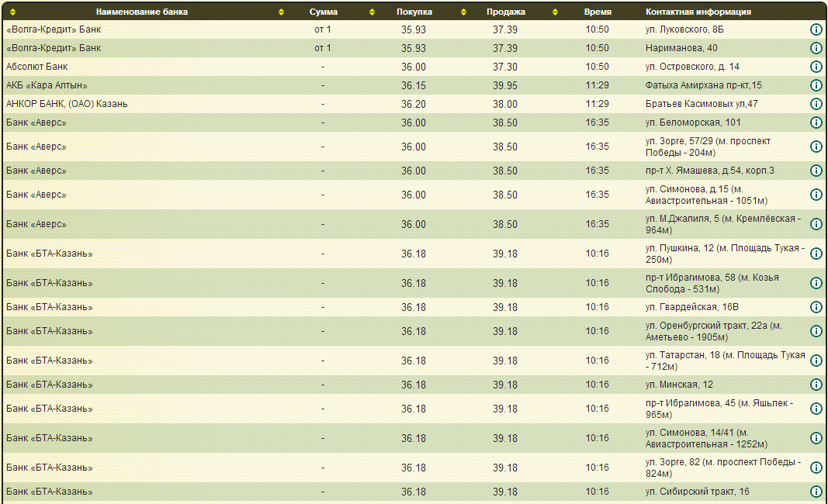Click 39.18 in ул. Гвардейская, 16В row
Screen dimensions: 828x504
(505, 307)
